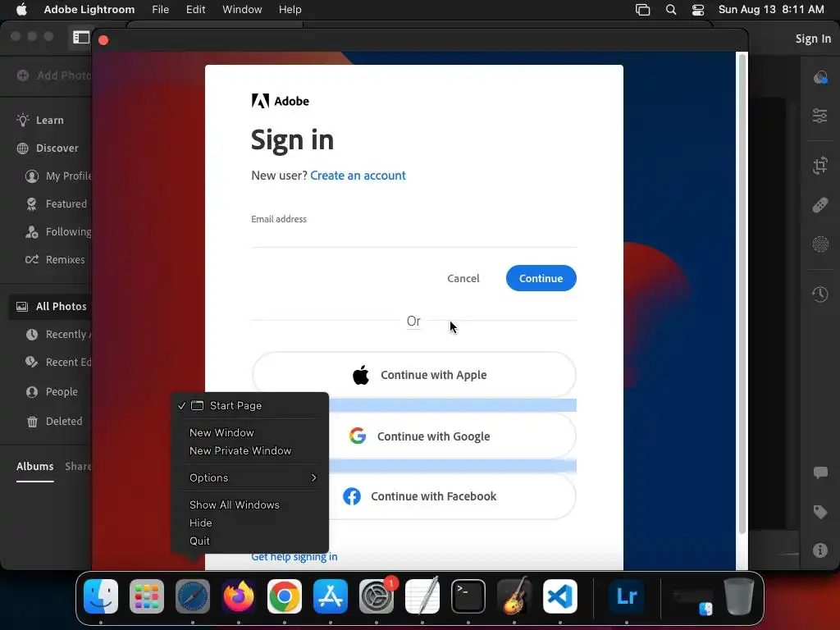
Task: Open Recently Added in sidebar
Action: 58,335
